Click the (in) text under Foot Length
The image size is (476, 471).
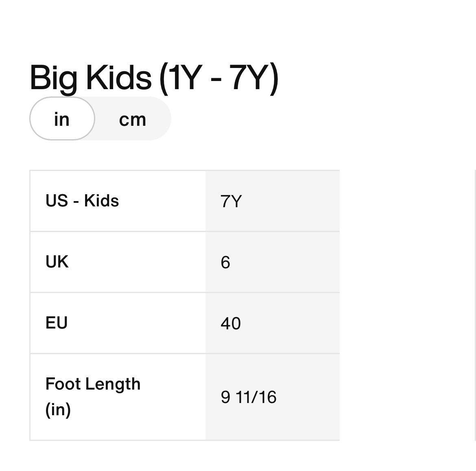(x=58, y=410)
